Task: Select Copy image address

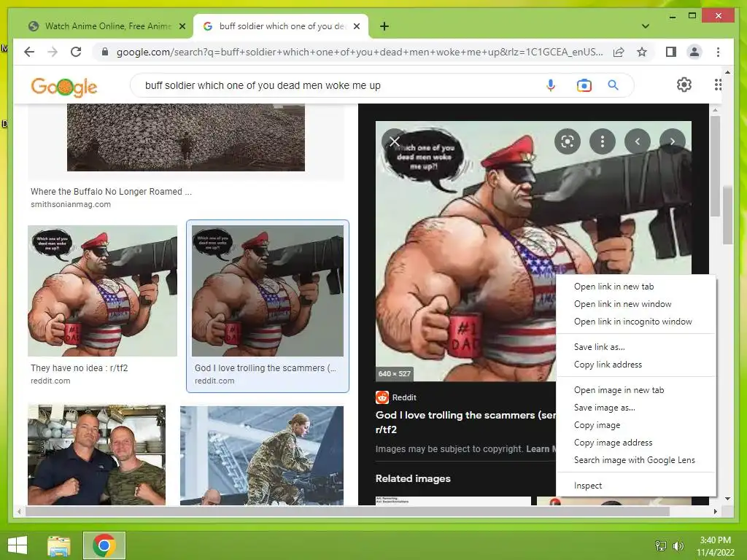Action: pos(635,443)
